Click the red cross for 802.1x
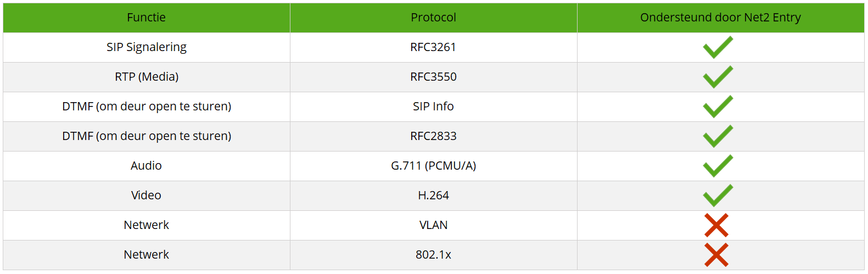 (716, 255)
